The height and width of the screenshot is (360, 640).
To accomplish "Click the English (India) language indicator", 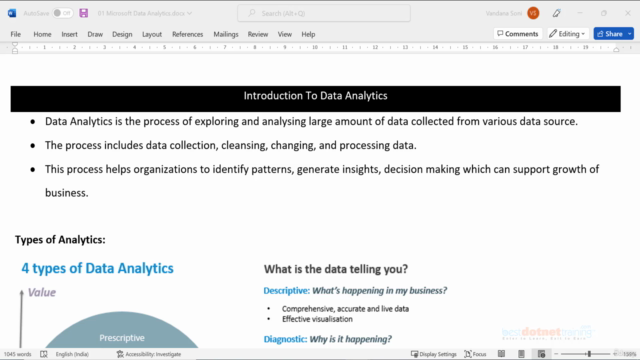I will coord(72,354).
